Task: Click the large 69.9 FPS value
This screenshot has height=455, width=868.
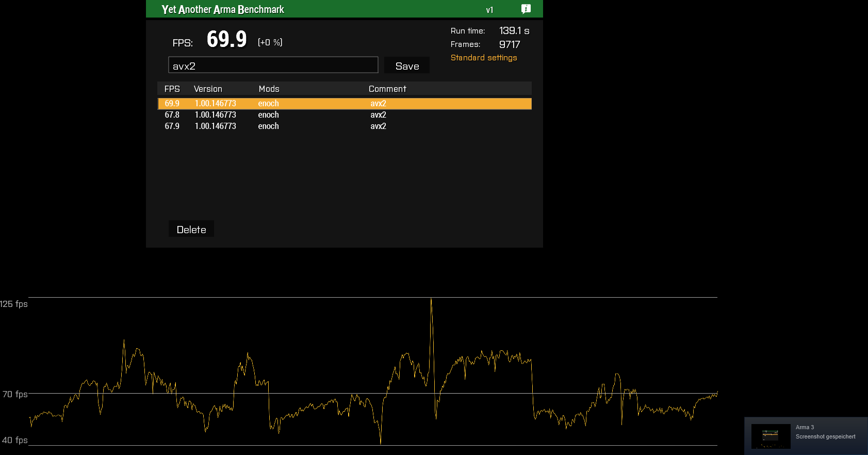Action: click(x=227, y=39)
